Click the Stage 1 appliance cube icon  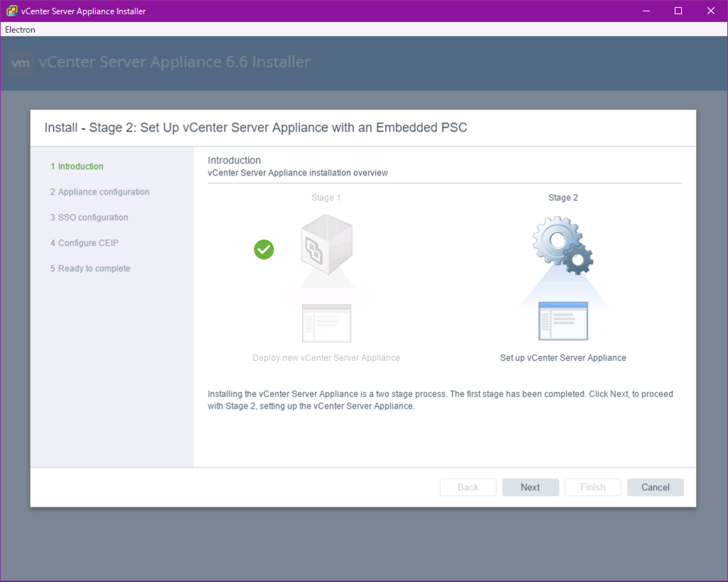(326, 244)
